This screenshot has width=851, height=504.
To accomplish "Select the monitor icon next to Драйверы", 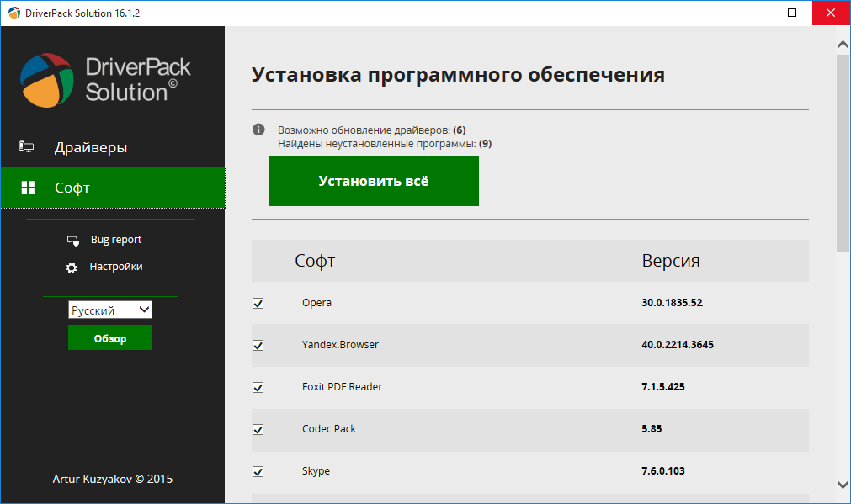I will 26,146.
